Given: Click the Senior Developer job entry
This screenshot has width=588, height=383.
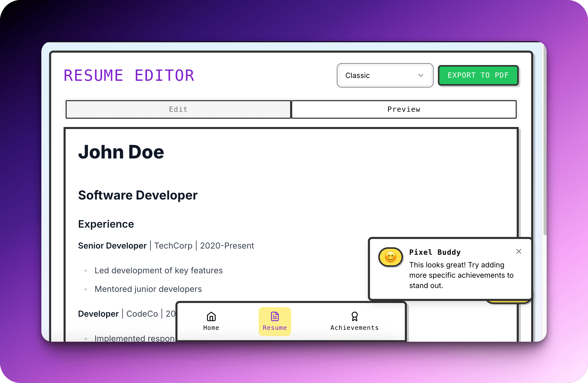Looking at the screenshot, I should (166, 246).
